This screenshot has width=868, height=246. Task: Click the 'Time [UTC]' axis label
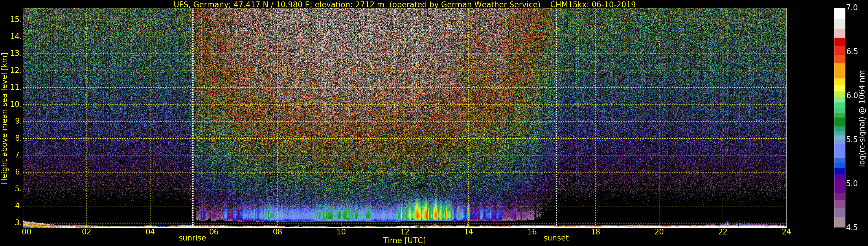coord(404,241)
